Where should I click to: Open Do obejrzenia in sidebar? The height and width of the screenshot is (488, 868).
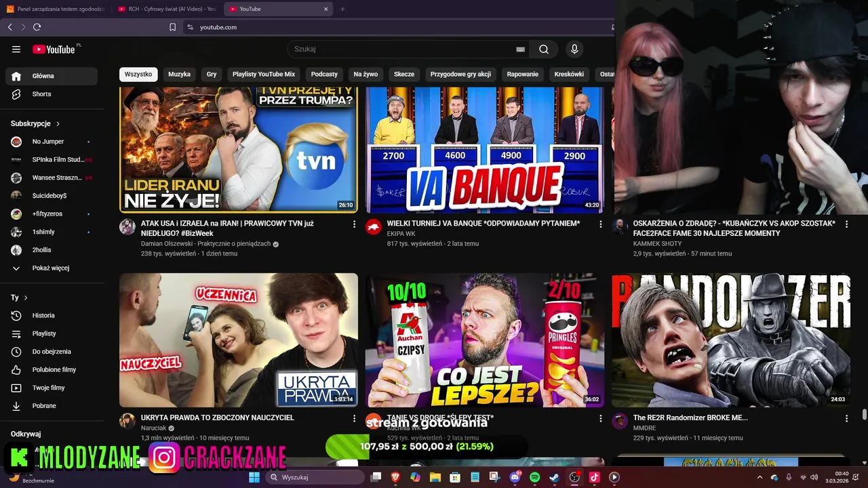(x=52, y=351)
